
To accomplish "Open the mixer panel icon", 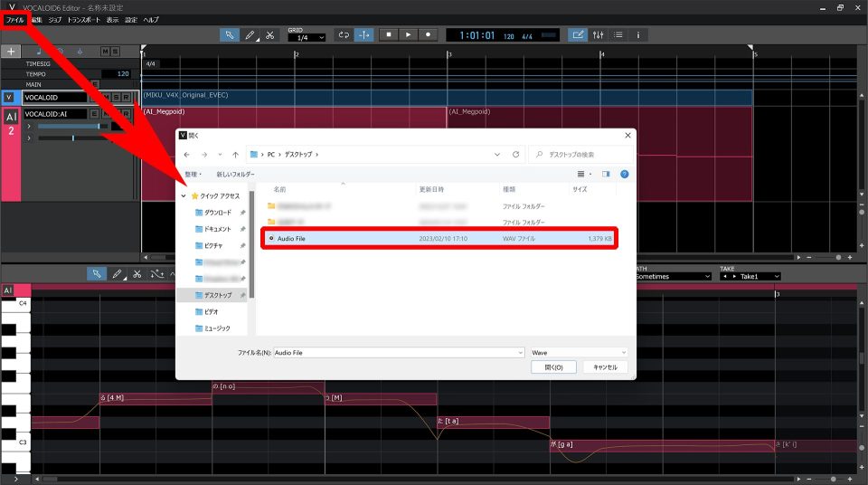I will point(598,34).
